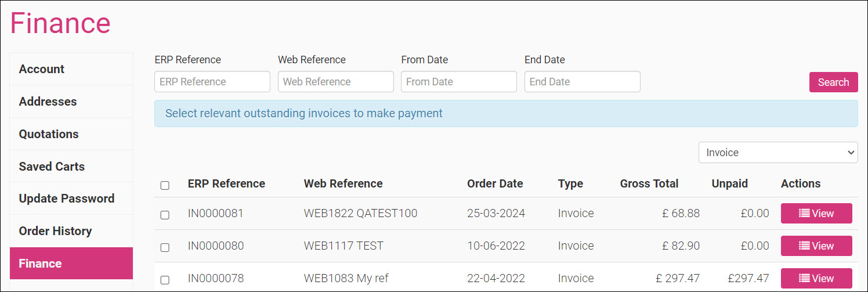Click into the Web Reference field
The height and width of the screenshot is (292, 868).
tap(335, 82)
